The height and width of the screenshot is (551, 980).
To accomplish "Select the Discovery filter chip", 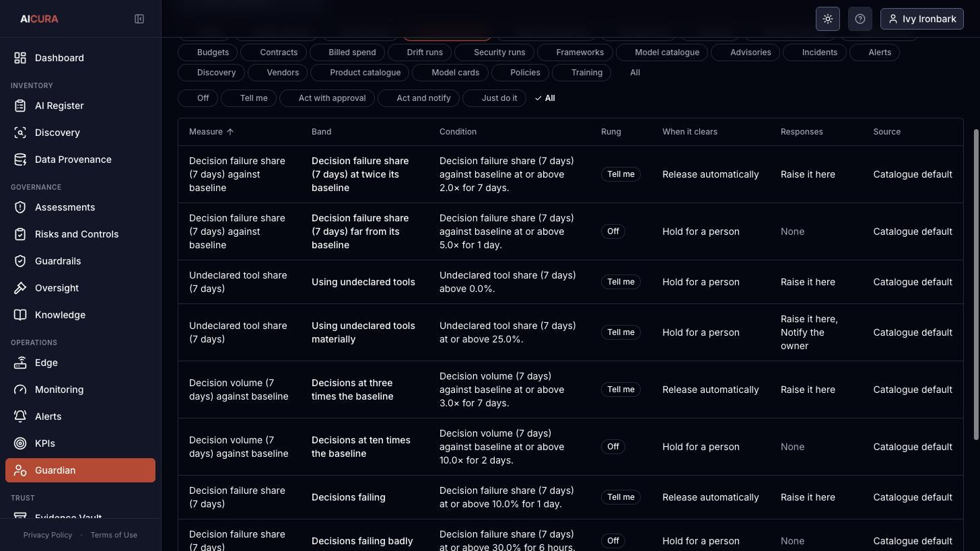I will [211, 73].
